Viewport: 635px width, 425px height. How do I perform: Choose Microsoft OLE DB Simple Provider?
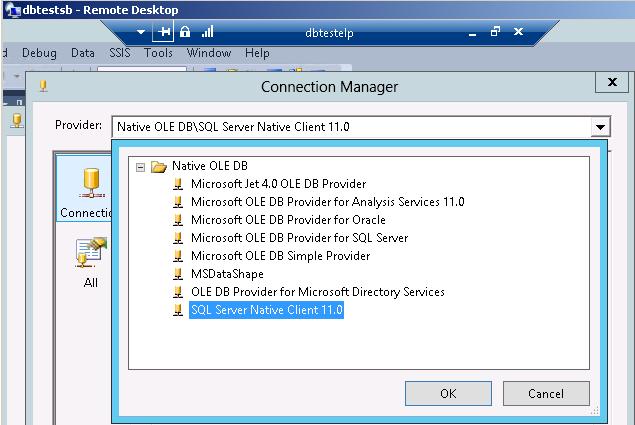pyautogui.click(x=280, y=256)
